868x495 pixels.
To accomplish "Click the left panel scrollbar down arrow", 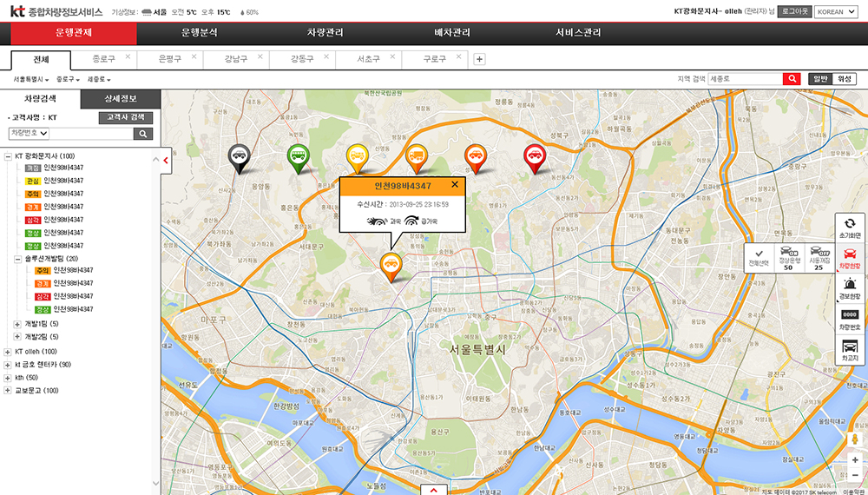I will [155, 484].
